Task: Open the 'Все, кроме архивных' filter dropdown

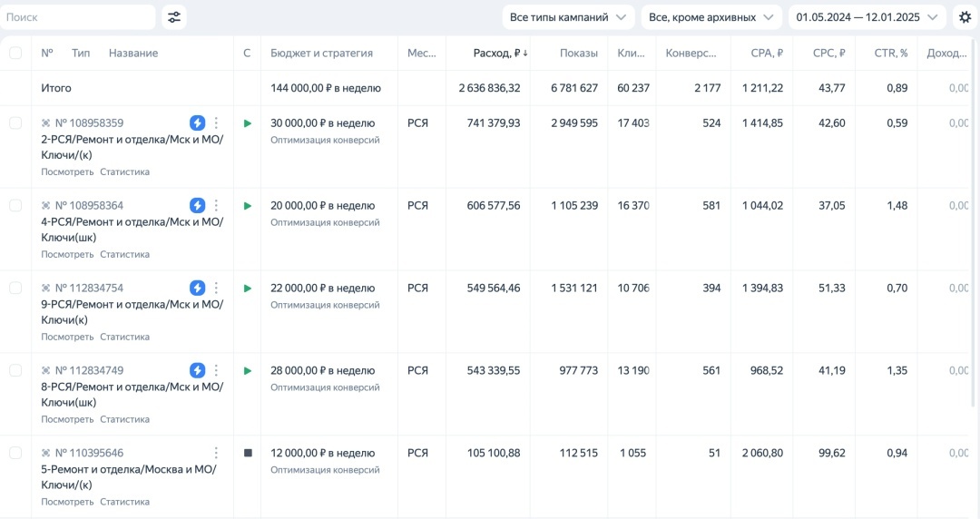Action: point(711,17)
